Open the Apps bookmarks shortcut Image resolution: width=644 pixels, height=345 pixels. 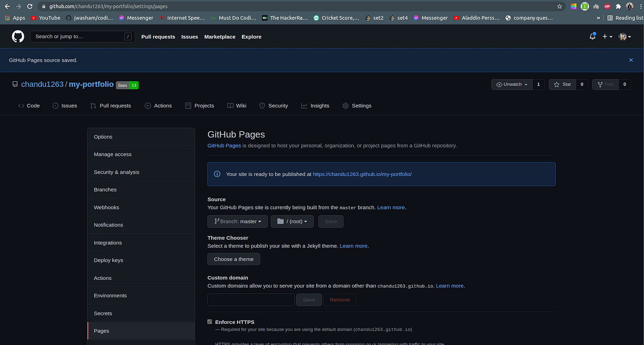(15, 18)
